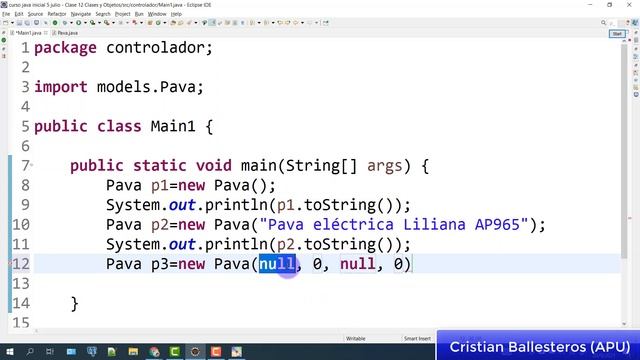Click the error marker on line 12 gutter
The width and height of the screenshot is (640, 360).
point(10,264)
